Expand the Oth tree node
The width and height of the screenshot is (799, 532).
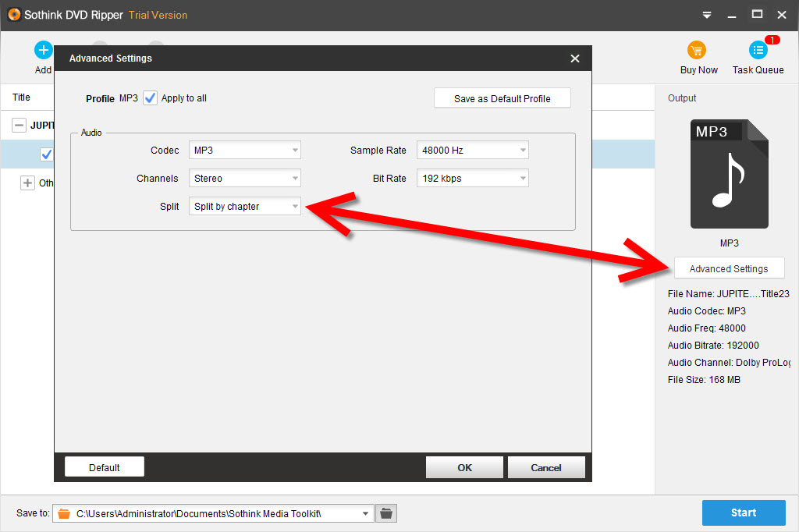tap(27, 183)
